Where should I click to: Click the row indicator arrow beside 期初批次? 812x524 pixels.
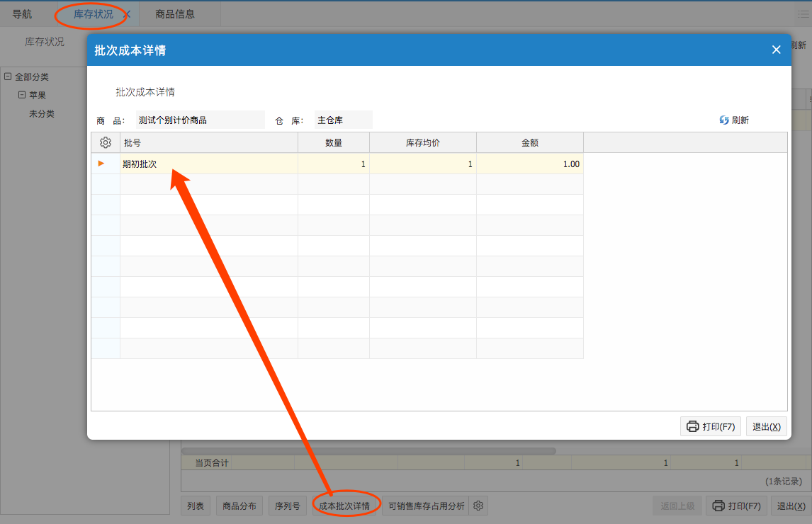101,164
